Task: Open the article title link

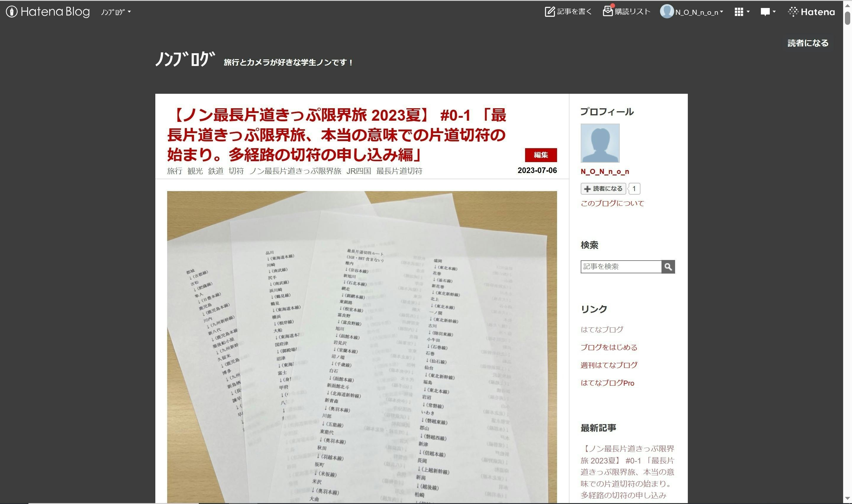Action: [337, 135]
